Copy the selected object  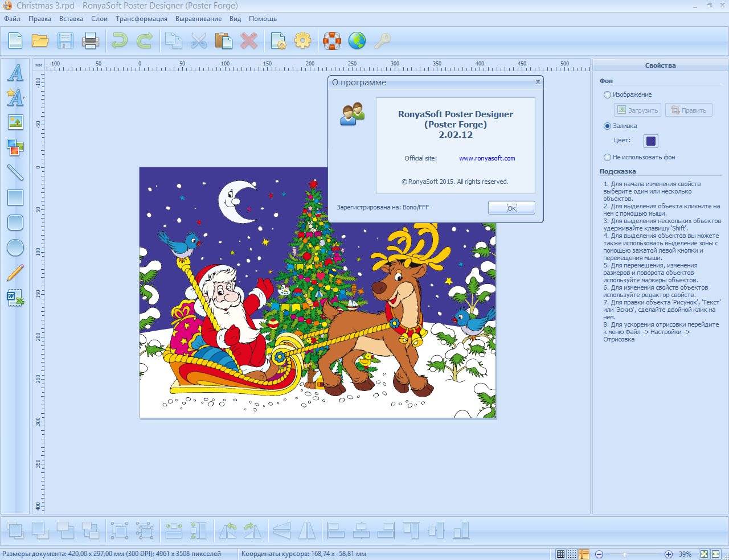click(173, 40)
